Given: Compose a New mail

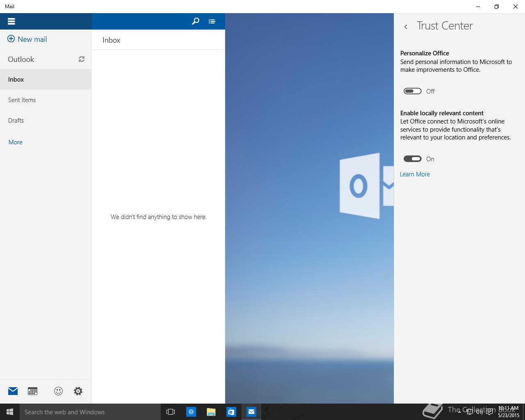Looking at the screenshot, I should click(27, 39).
